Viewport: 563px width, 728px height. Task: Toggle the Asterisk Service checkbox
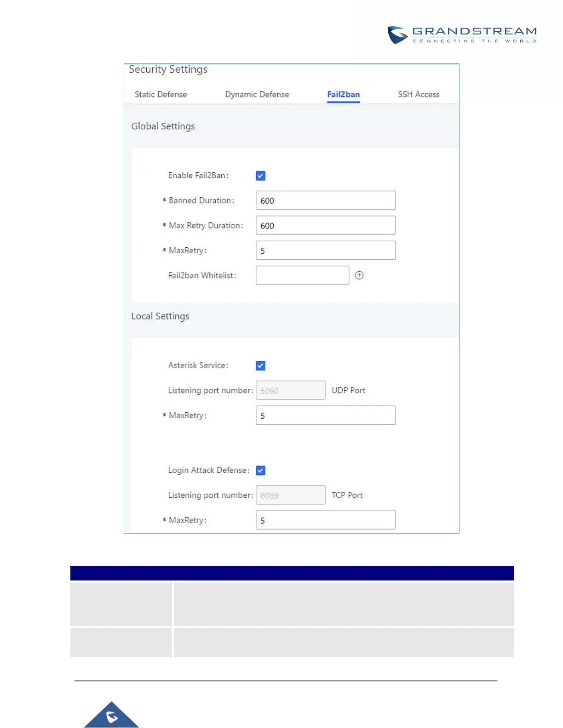coord(260,365)
